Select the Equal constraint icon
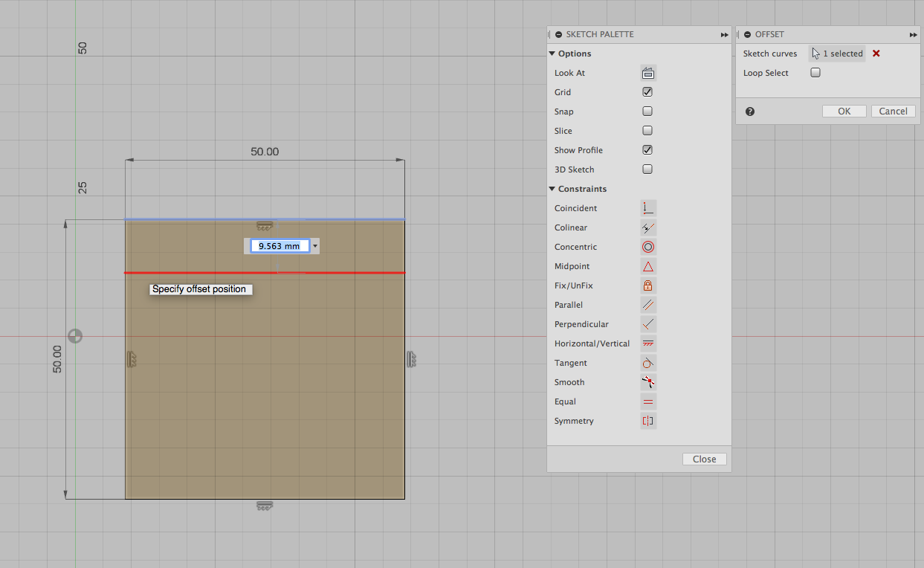Screen dimensions: 924x568 click(x=647, y=401)
